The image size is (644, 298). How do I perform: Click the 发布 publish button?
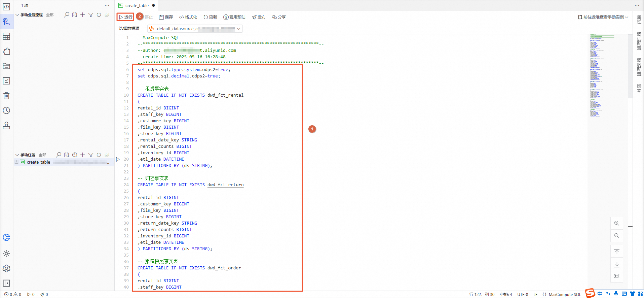click(x=259, y=17)
